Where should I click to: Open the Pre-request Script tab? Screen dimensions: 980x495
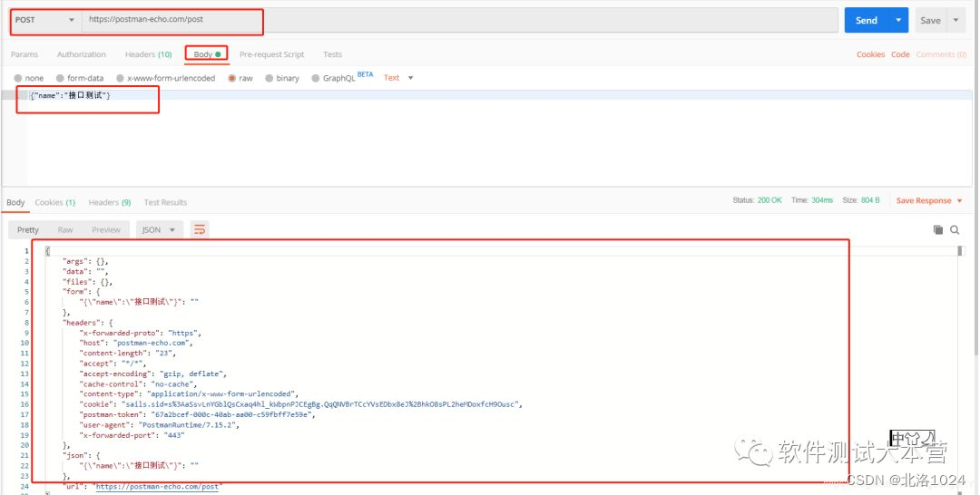pos(272,54)
